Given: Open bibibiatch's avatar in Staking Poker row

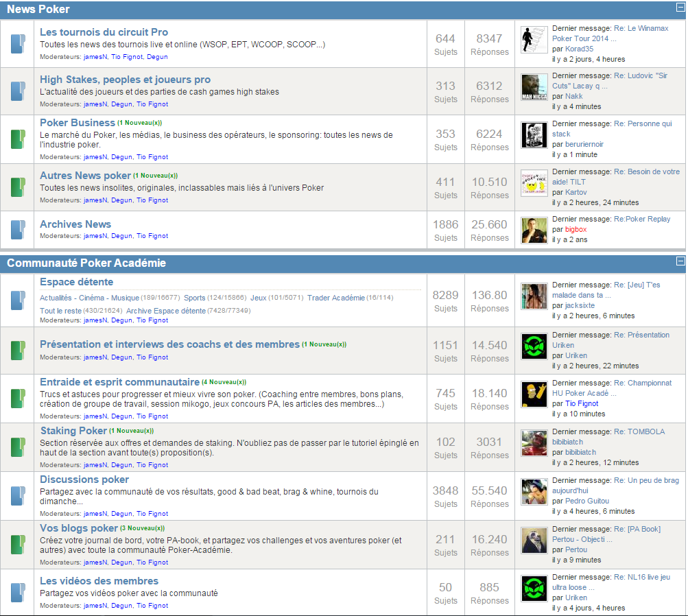Looking at the screenshot, I should (534, 443).
